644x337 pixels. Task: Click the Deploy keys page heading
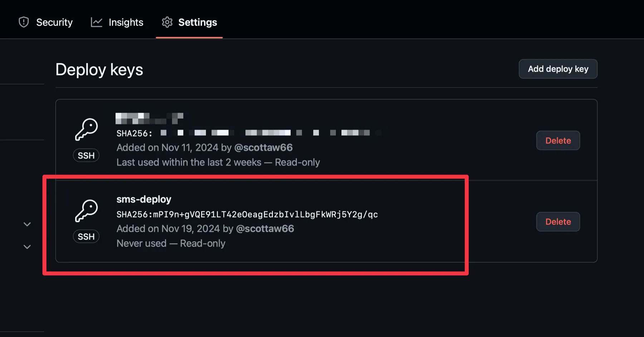click(99, 69)
